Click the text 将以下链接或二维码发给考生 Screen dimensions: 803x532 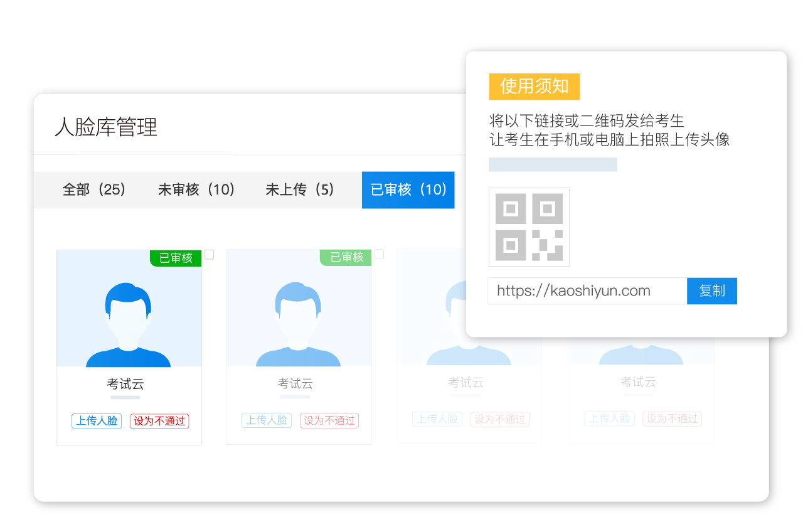click(587, 120)
